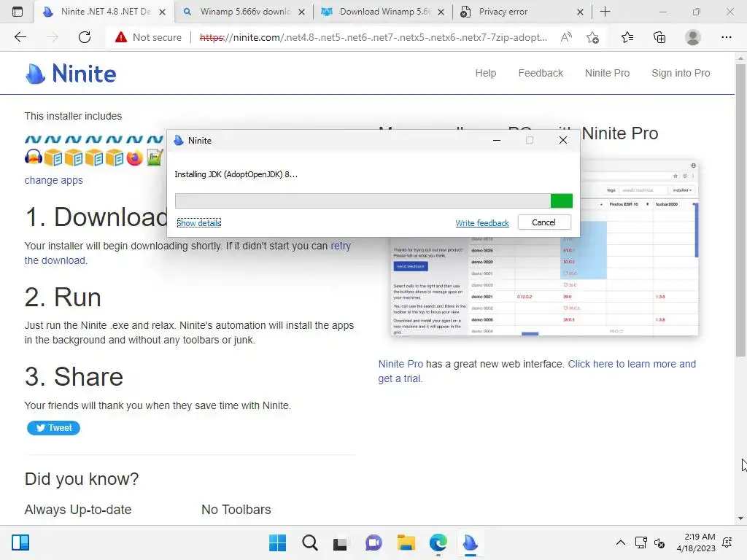
Task: Click Sign into Pro
Action: [681, 73]
